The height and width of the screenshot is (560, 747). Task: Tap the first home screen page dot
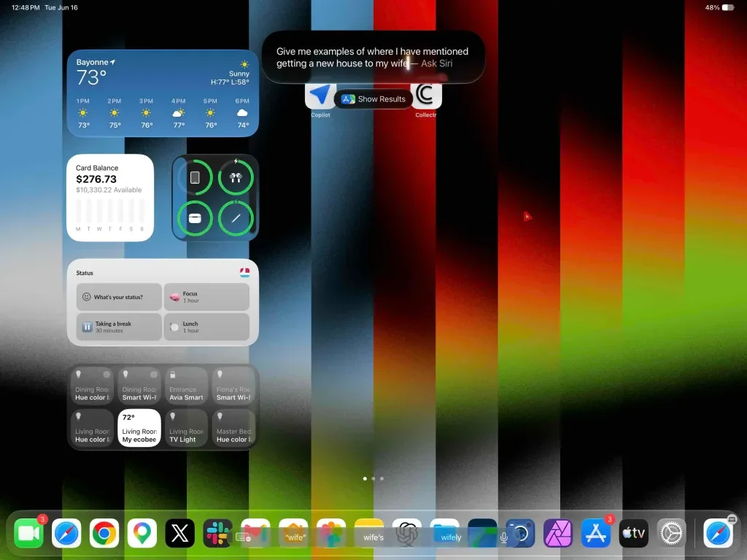coord(365,478)
